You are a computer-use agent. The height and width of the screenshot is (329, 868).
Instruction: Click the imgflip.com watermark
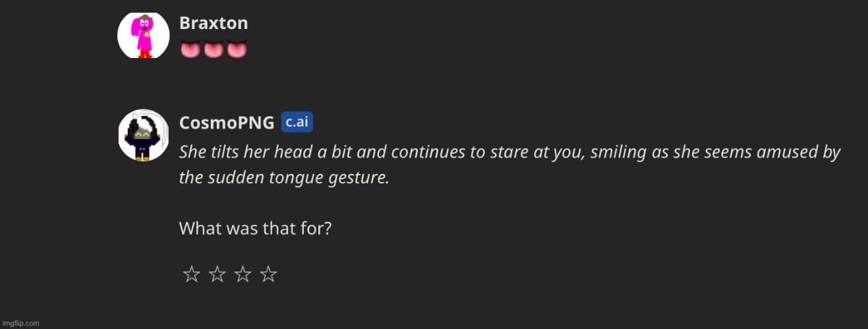pos(20,323)
